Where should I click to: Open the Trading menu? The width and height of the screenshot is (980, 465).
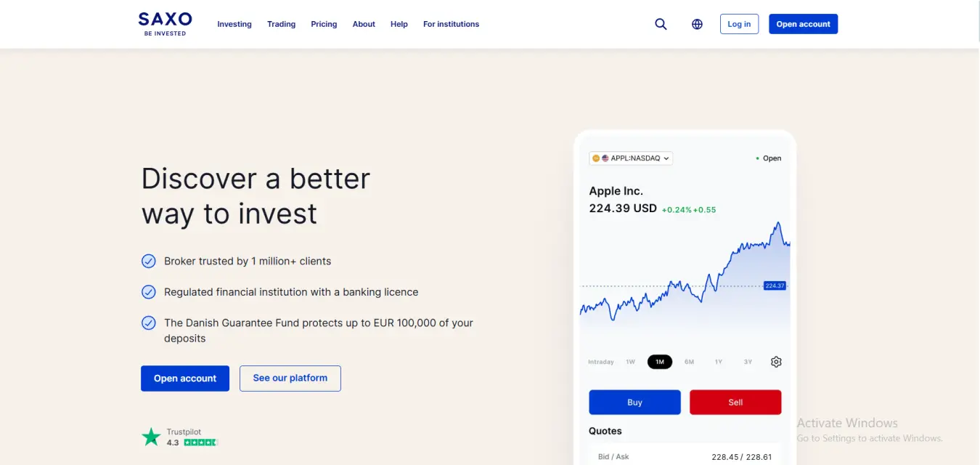281,24
